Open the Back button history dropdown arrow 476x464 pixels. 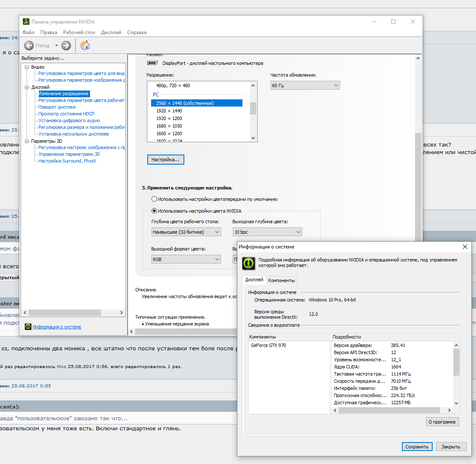[56, 45]
